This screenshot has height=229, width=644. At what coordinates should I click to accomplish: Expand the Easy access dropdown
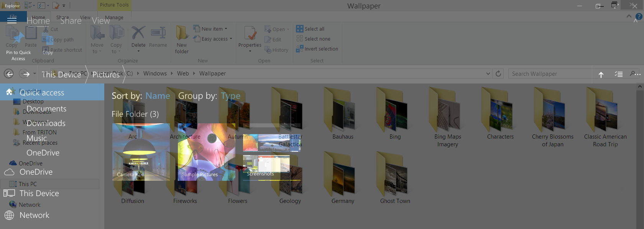[231, 39]
